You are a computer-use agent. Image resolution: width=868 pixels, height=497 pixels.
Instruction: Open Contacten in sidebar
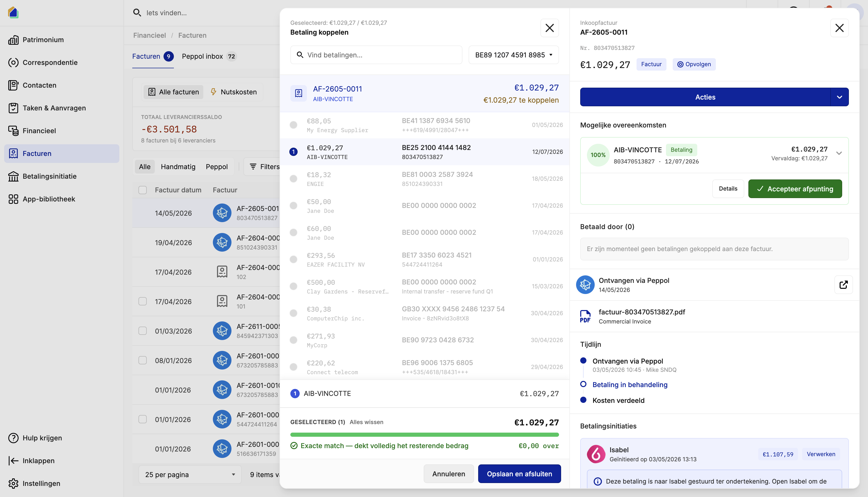point(62,85)
